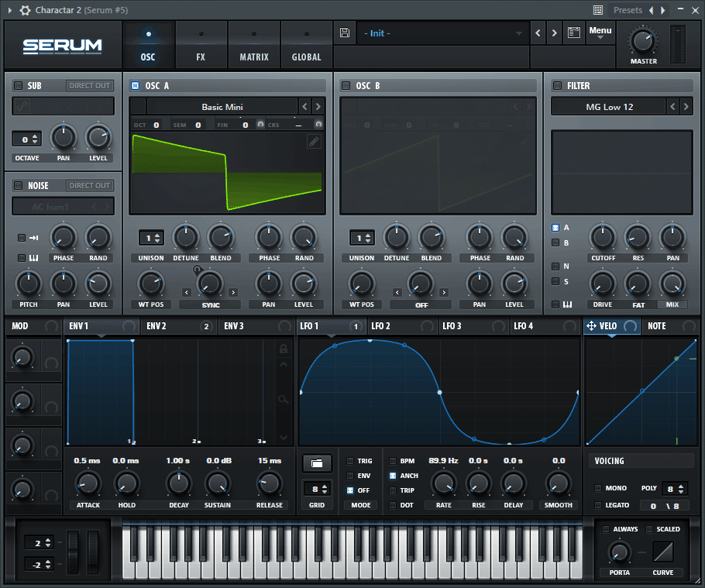Viewport: 705px width, 588px height.
Task: Click the MASTER volume knob
Action: [643, 41]
